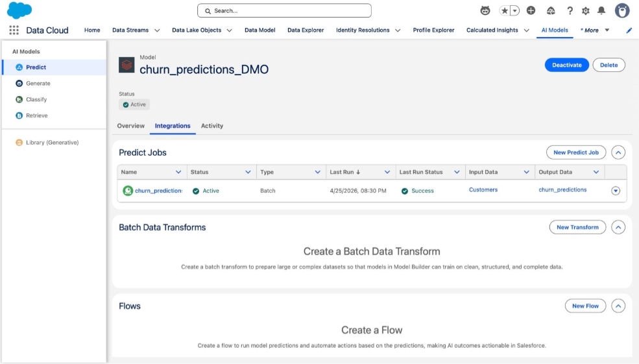This screenshot has width=639, height=364.
Task: Open the Calculated Insights tab
Action: (x=492, y=30)
